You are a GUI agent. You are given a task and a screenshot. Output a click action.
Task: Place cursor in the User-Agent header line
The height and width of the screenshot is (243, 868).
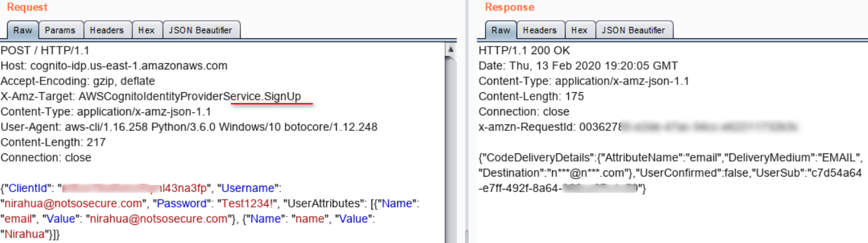point(189,127)
